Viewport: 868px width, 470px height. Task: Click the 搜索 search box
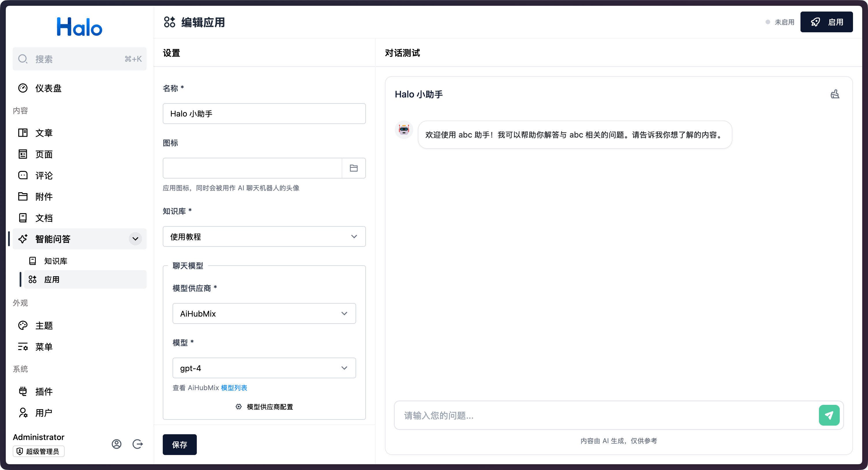click(x=80, y=59)
